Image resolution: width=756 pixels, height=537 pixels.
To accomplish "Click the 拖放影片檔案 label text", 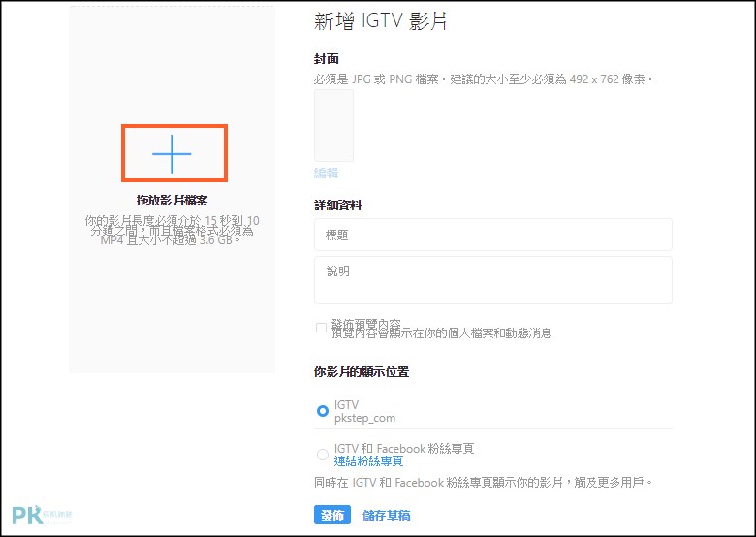I will [x=172, y=201].
